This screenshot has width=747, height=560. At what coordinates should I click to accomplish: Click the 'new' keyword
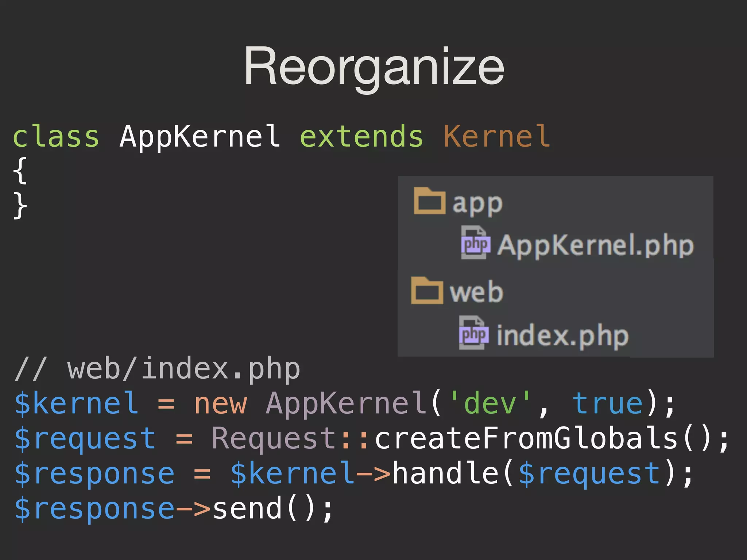click(221, 405)
